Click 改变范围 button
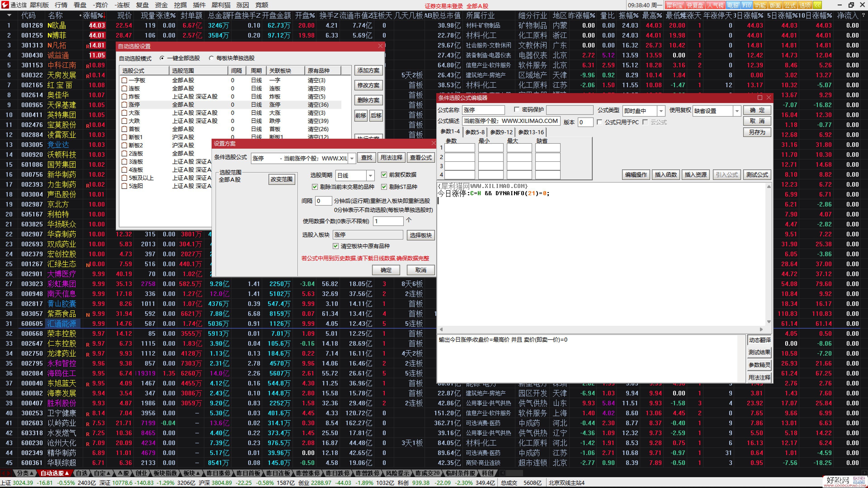 tap(282, 179)
